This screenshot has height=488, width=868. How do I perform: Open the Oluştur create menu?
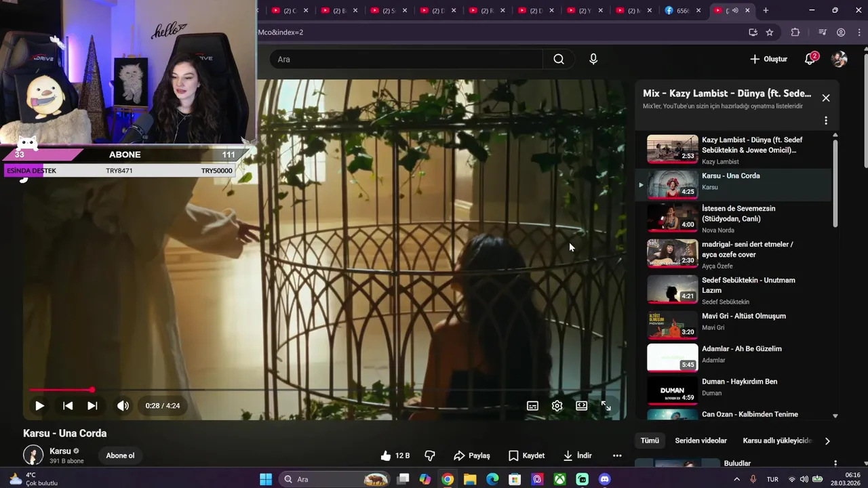click(768, 59)
